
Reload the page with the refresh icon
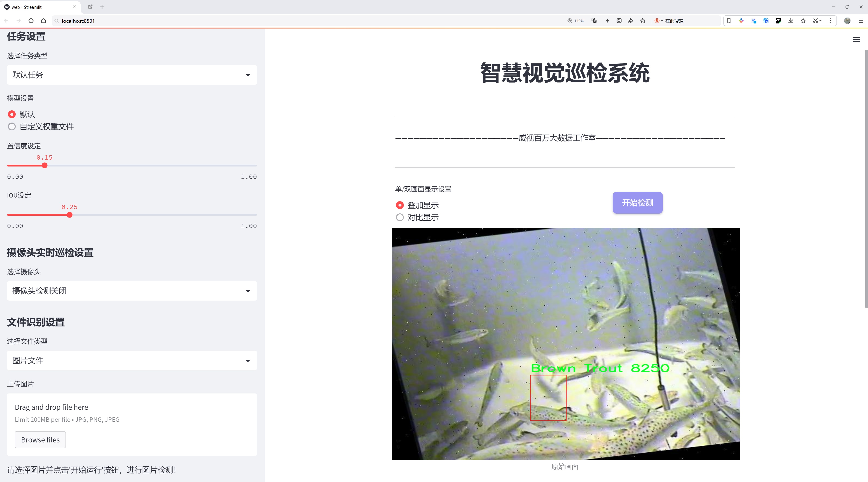(x=31, y=20)
